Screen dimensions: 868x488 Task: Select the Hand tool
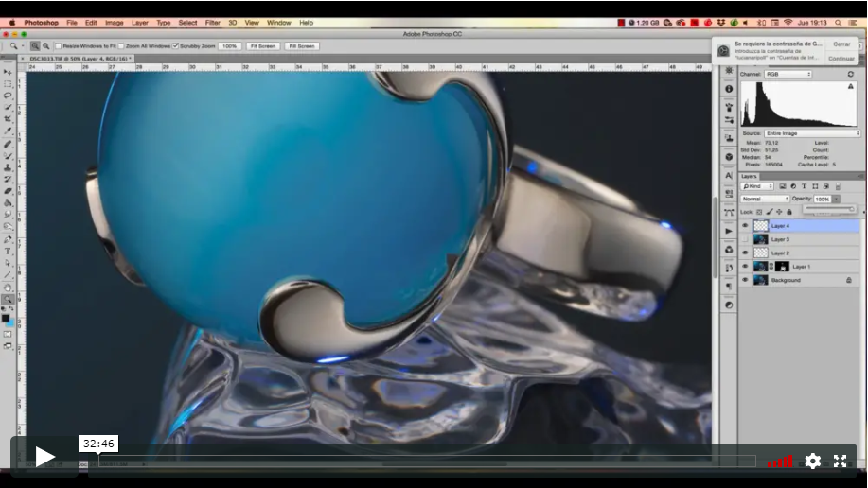(x=8, y=288)
